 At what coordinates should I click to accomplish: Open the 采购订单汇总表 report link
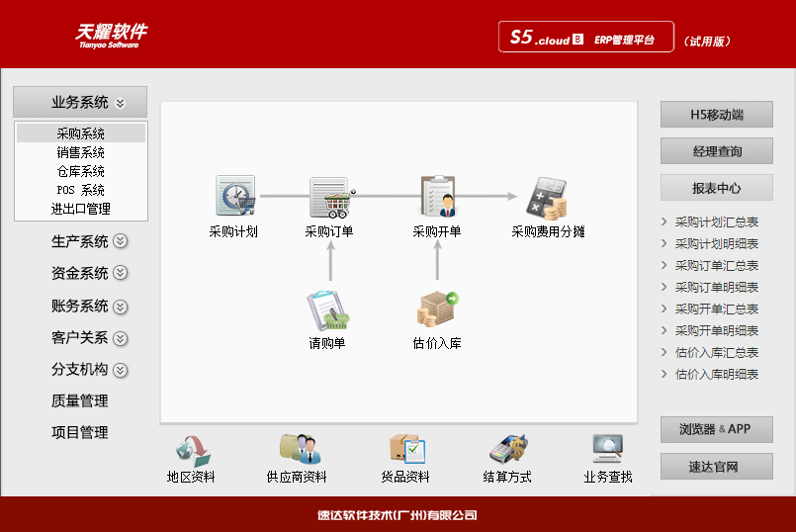pyautogui.click(x=716, y=265)
